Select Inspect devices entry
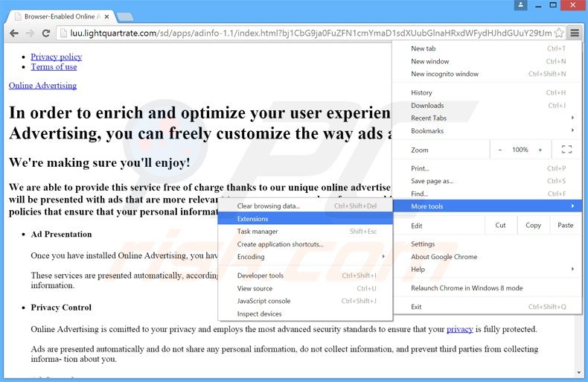This screenshot has height=382, width=588. click(305, 313)
